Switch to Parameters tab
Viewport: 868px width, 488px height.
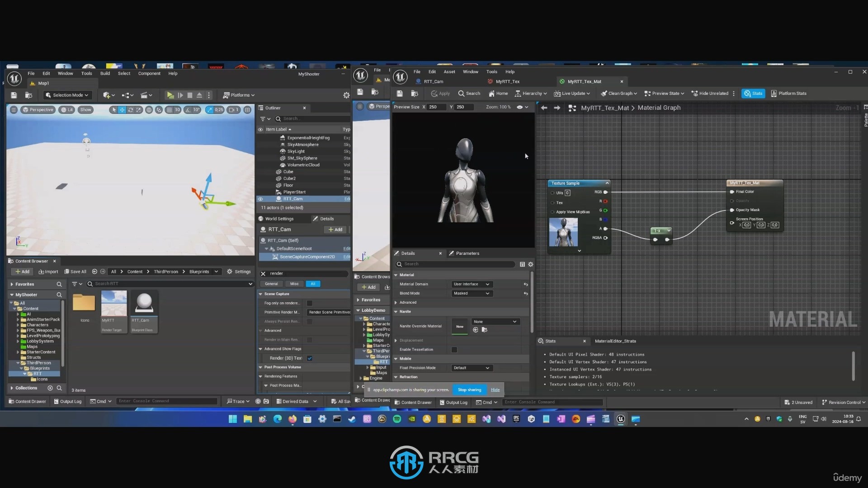click(x=467, y=253)
